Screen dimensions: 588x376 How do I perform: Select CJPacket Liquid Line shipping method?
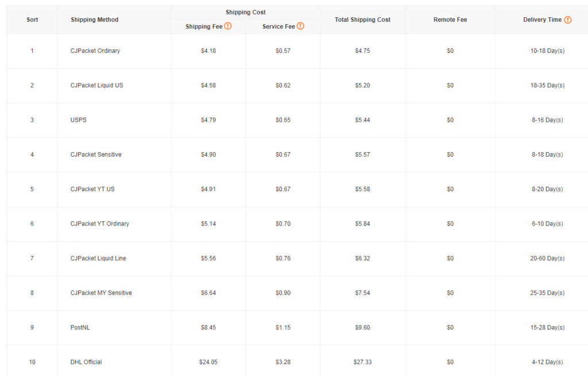[98, 258]
